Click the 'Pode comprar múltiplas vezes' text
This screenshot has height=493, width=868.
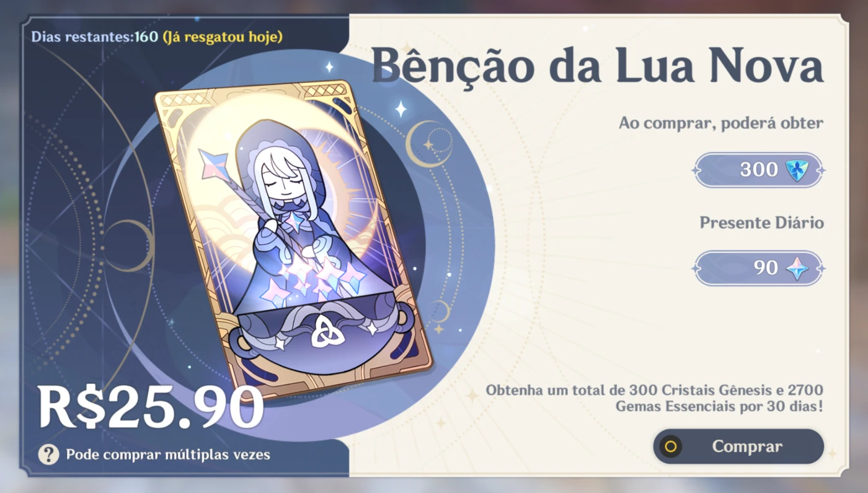point(168,455)
